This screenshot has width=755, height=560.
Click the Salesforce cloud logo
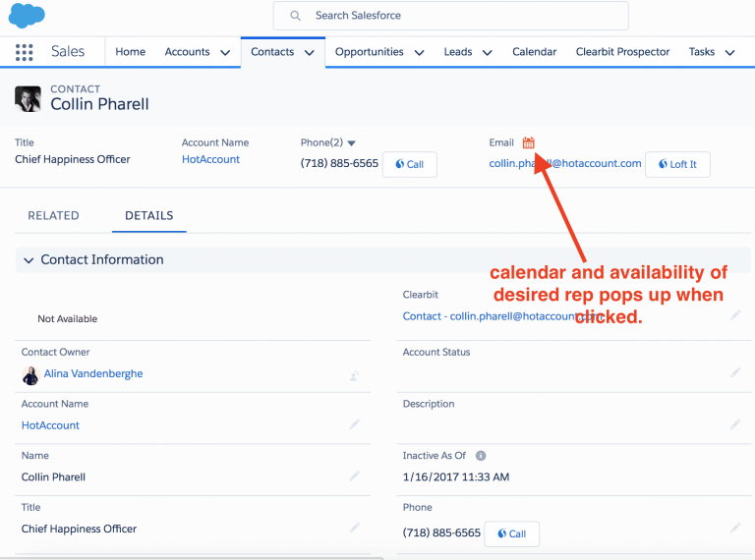pyautogui.click(x=27, y=15)
